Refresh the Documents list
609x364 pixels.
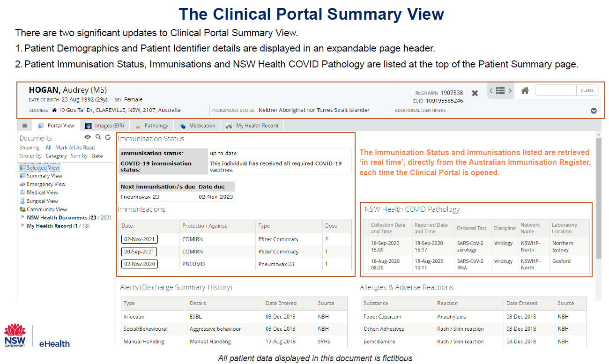pos(108,137)
